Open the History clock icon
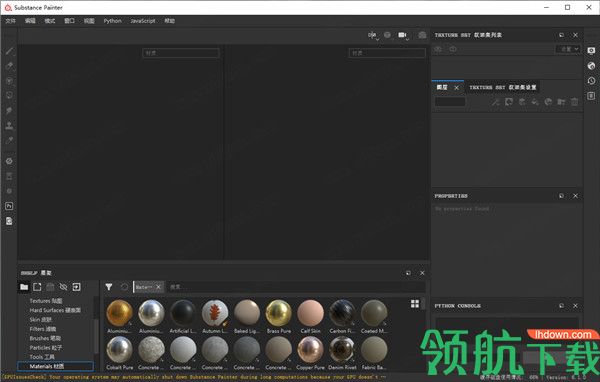The width and height of the screenshot is (600, 382). (x=591, y=81)
